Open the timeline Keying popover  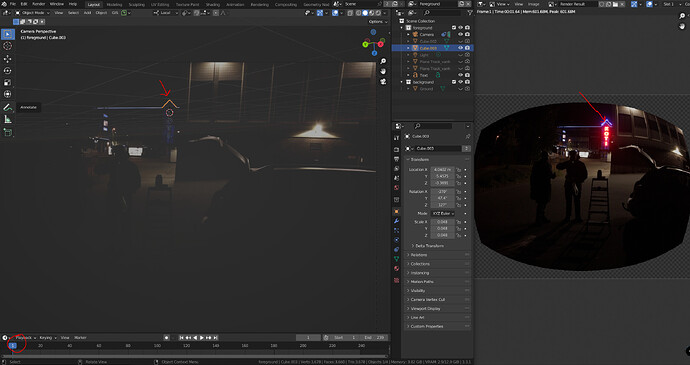point(48,338)
